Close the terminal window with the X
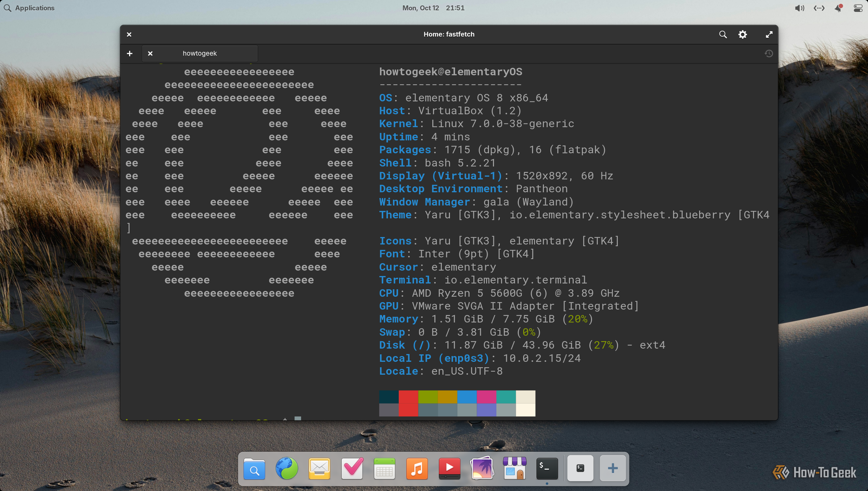This screenshot has width=868, height=491. click(x=129, y=34)
